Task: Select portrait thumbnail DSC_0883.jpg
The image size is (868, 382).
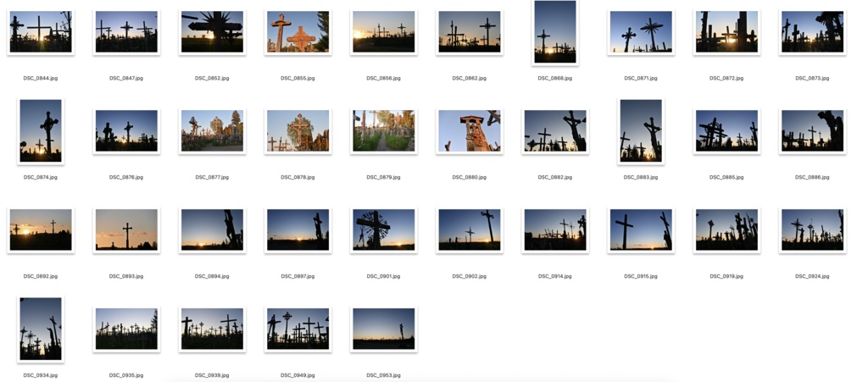Action: pos(641,131)
